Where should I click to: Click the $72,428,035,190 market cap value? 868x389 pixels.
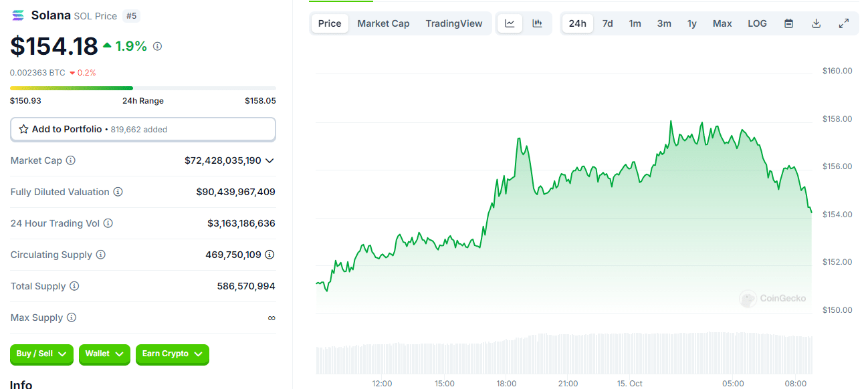(224, 160)
